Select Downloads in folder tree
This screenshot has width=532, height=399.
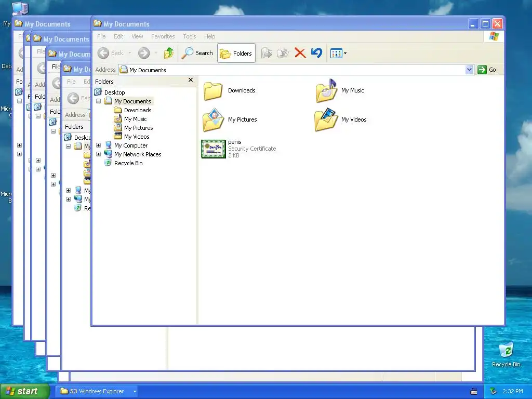(x=137, y=110)
